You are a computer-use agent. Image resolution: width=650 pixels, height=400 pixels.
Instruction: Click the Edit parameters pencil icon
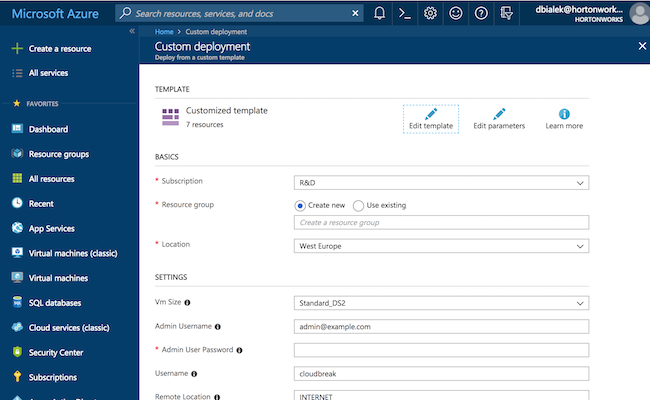499,113
